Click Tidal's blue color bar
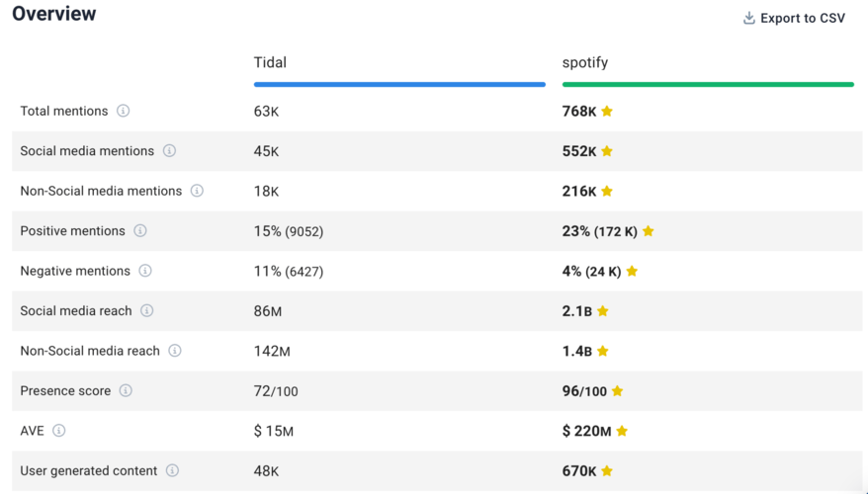Image resolution: width=868 pixels, height=494 pixels. (x=399, y=84)
